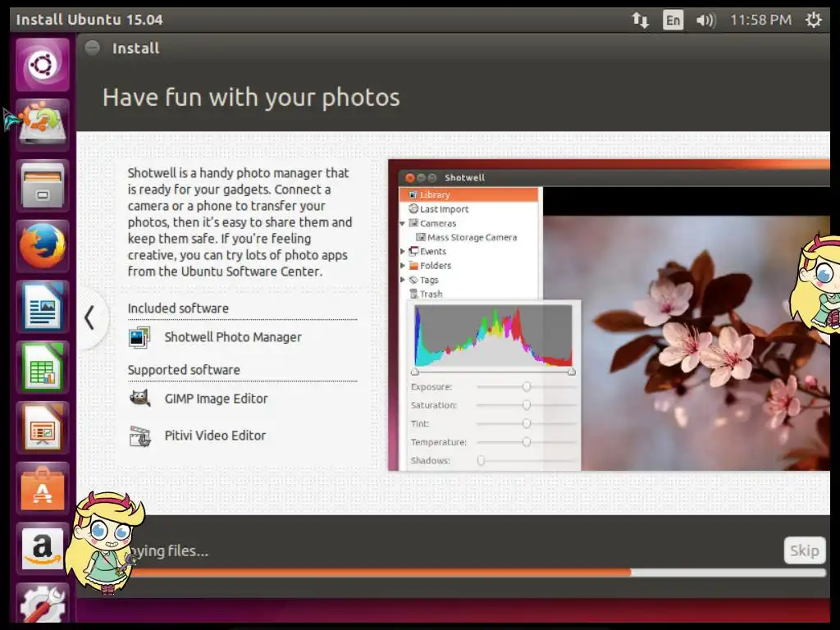Image resolution: width=840 pixels, height=630 pixels.
Task: Click the Saturation slider handle
Action: pos(527,405)
